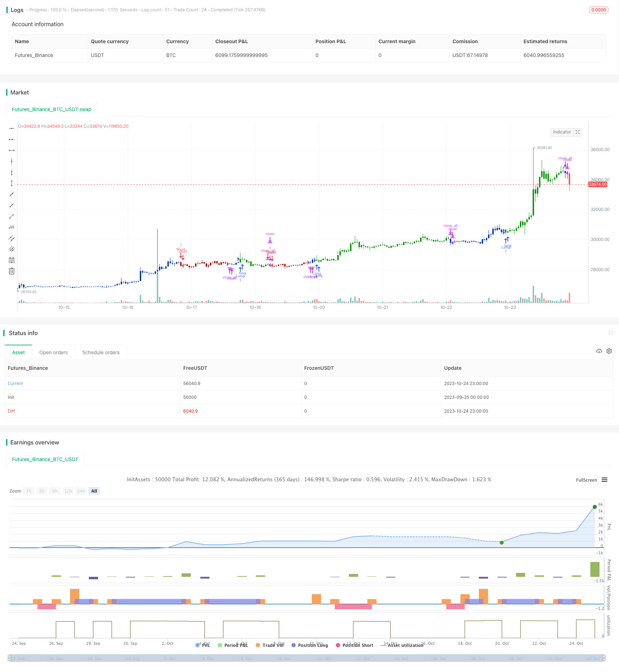
Task: Click the Diff value 6040.9
Action: (190, 411)
